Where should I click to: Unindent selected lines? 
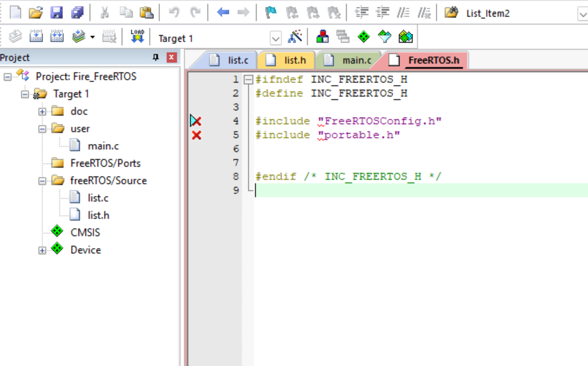coord(382,13)
